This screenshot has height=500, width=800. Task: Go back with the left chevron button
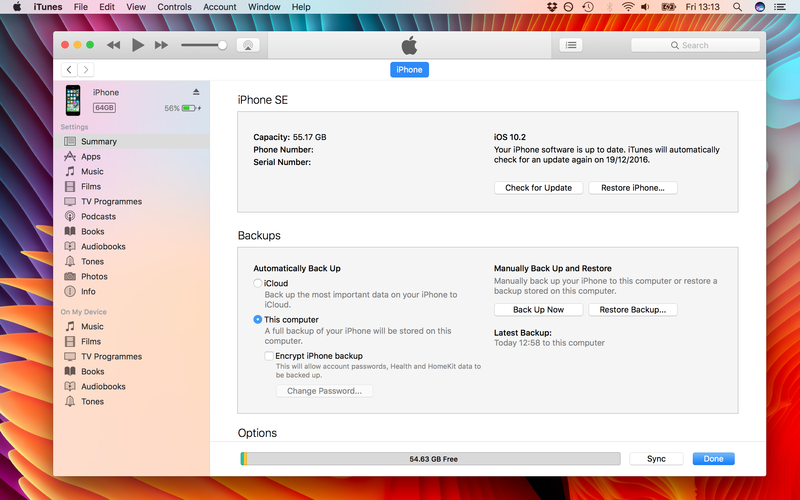tap(69, 69)
